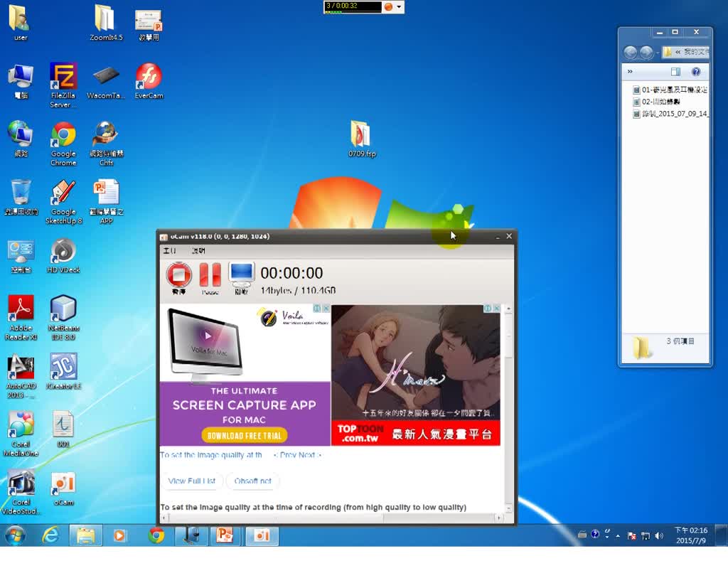Select the 001 file on the desktop
The height and width of the screenshot is (583, 728).
point(63,430)
